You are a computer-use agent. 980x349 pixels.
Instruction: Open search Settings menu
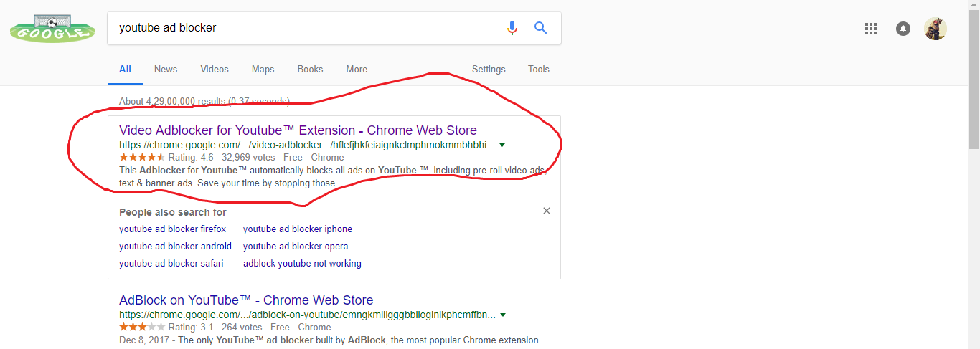489,70
